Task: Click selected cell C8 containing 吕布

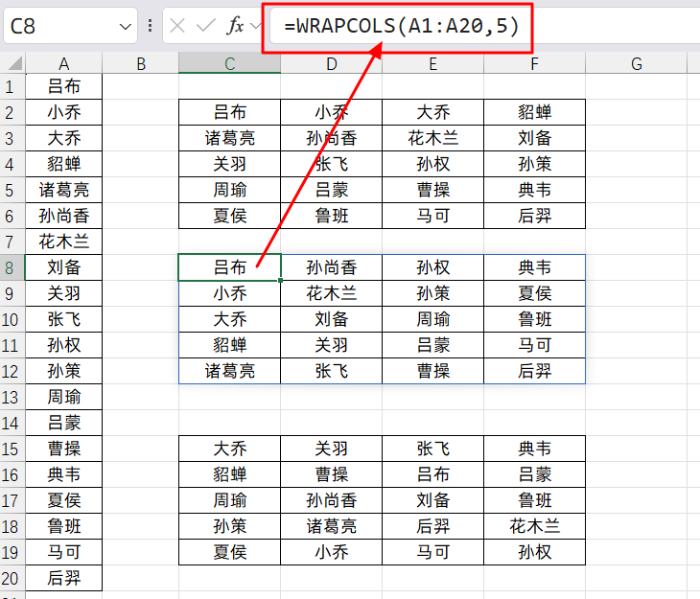Action: (229, 267)
